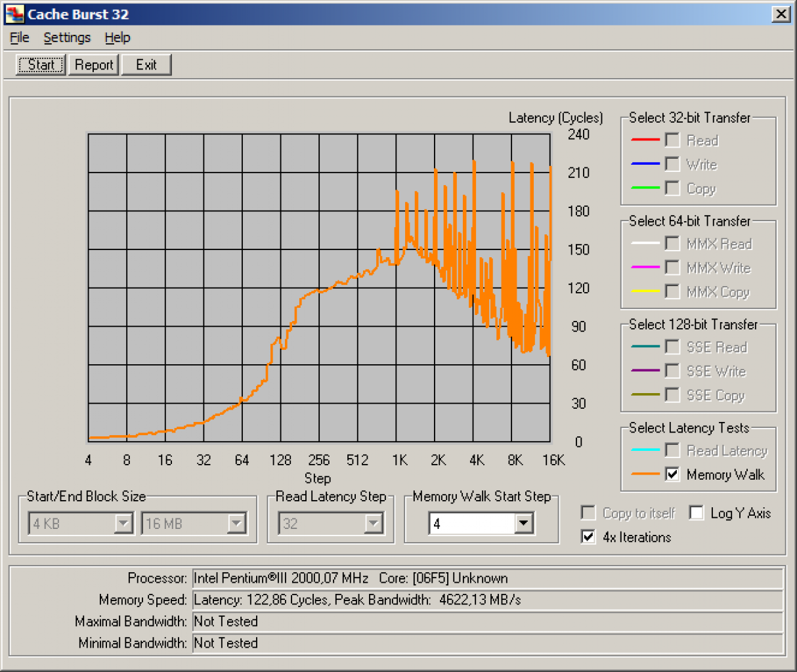Image resolution: width=797 pixels, height=672 pixels.
Task: Click the Processor info field
Action: pos(488,578)
